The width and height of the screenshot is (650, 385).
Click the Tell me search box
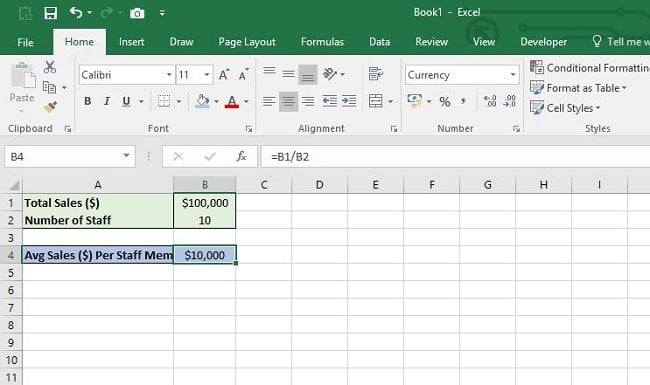click(620, 42)
